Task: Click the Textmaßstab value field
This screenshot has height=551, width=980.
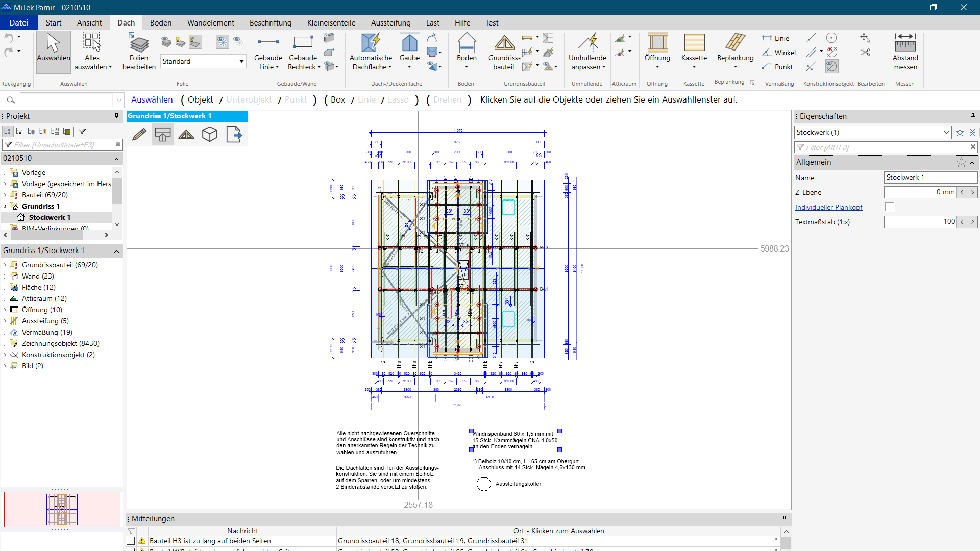Action: (x=920, y=222)
